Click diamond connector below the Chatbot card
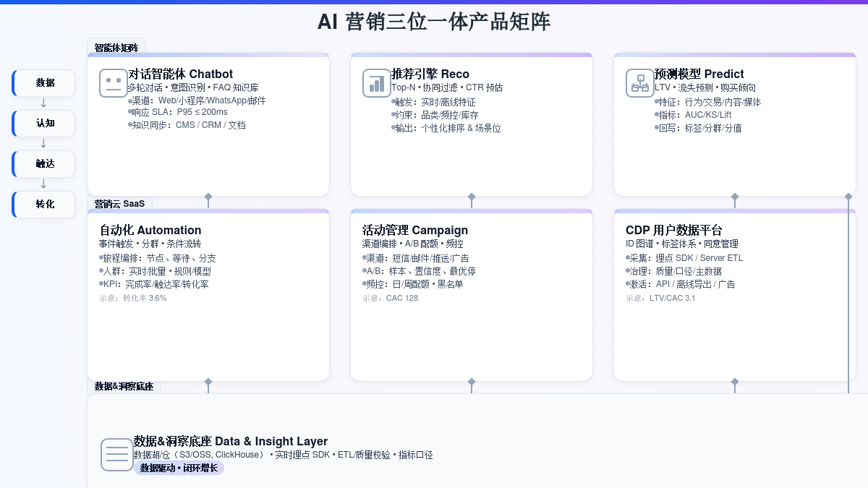This screenshot has height=488, width=868. click(208, 197)
